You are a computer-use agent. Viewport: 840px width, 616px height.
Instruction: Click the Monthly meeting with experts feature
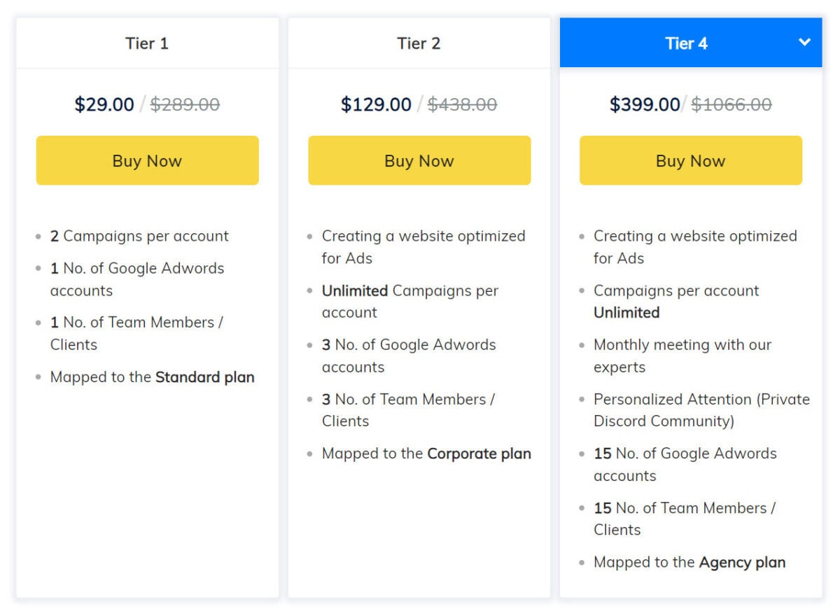[682, 356]
